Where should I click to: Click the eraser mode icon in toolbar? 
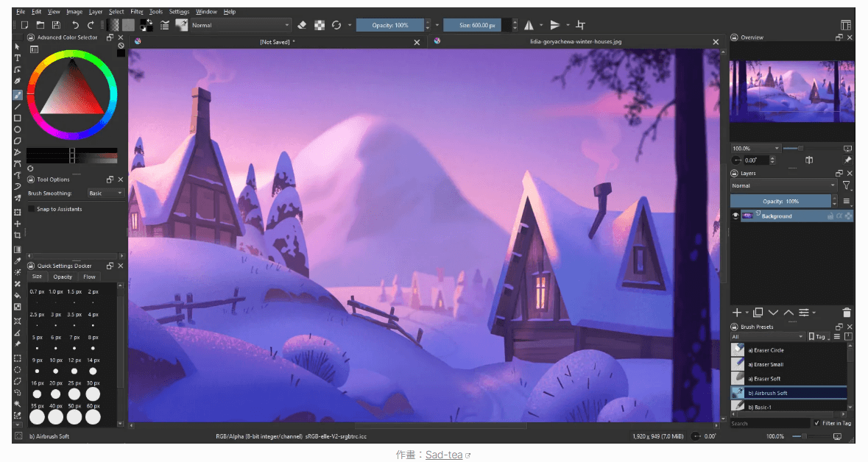[301, 25]
